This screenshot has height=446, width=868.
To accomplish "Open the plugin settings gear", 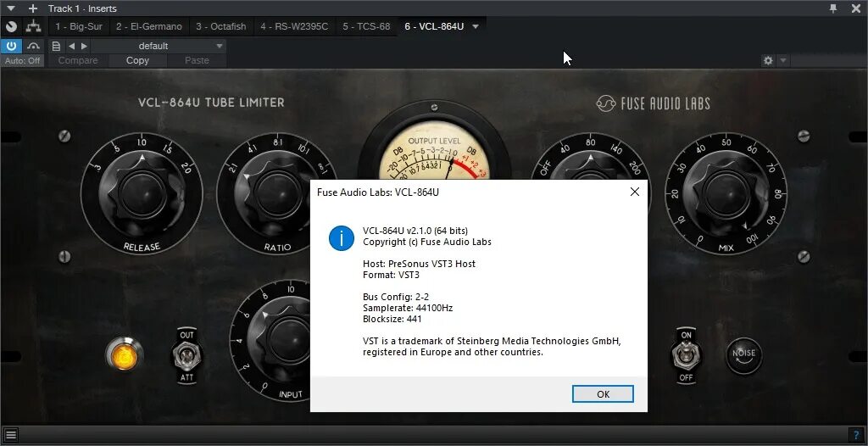I will coord(768,60).
